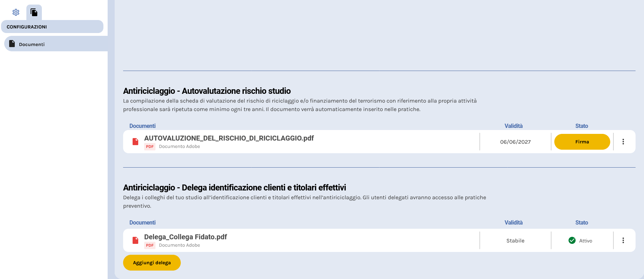Image resolution: width=644 pixels, height=279 pixels.
Task: Open the Documenti sidebar menu item
Action: click(x=32, y=44)
